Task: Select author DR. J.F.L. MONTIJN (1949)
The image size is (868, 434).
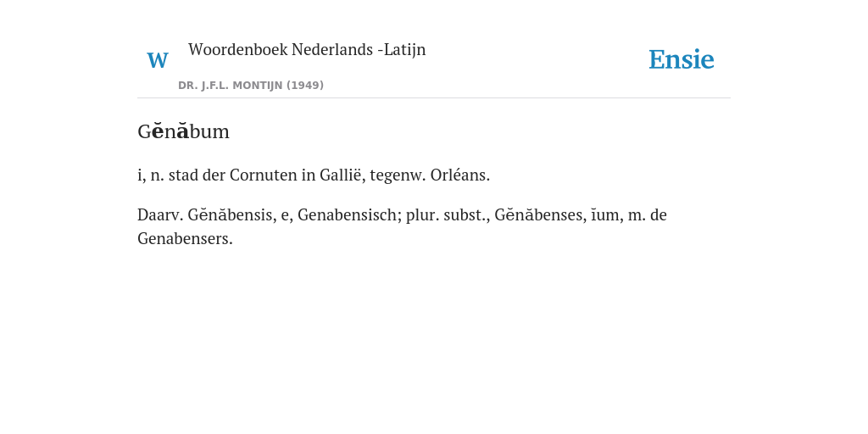Action: pyautogui.click(x=251, y=86)
